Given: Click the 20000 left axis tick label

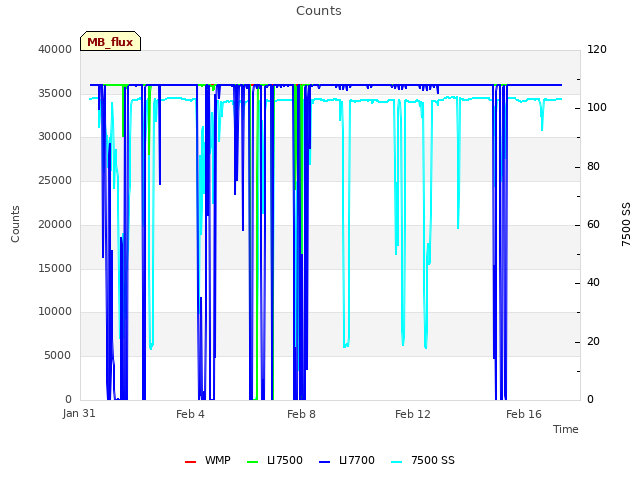Looking at the screenshot, I should 55,224.
